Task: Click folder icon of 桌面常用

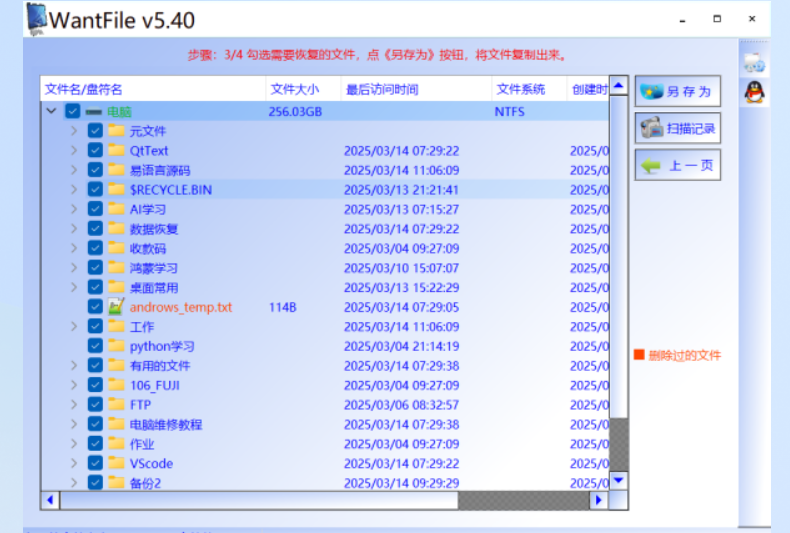Action: (x=116, y=287)
